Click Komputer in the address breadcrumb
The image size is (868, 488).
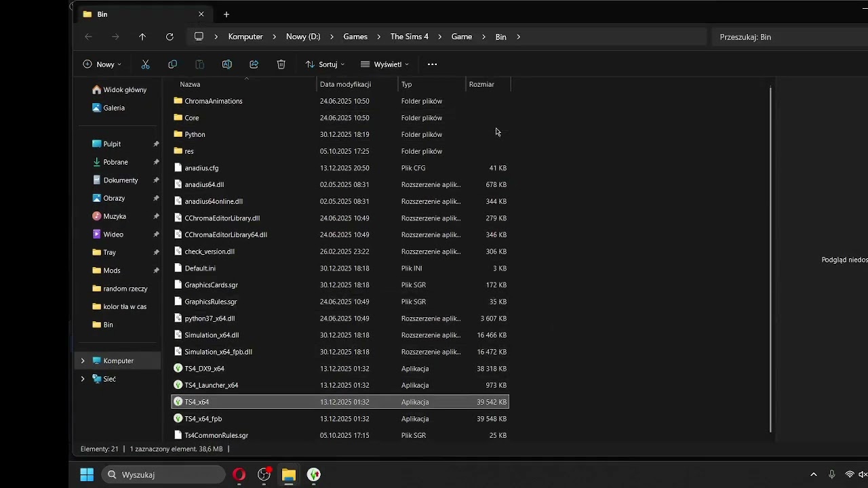[x=245, y=37]
